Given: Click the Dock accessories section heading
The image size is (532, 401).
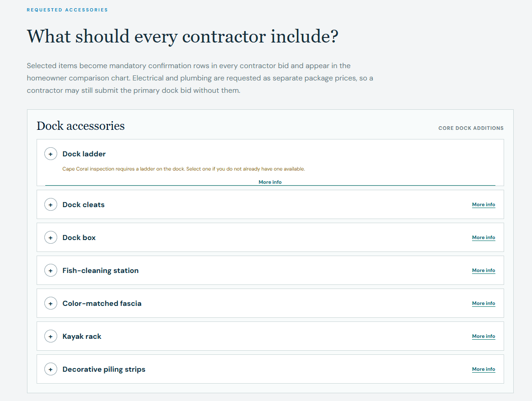Looking at the screenshot, I should coord(81,126).
